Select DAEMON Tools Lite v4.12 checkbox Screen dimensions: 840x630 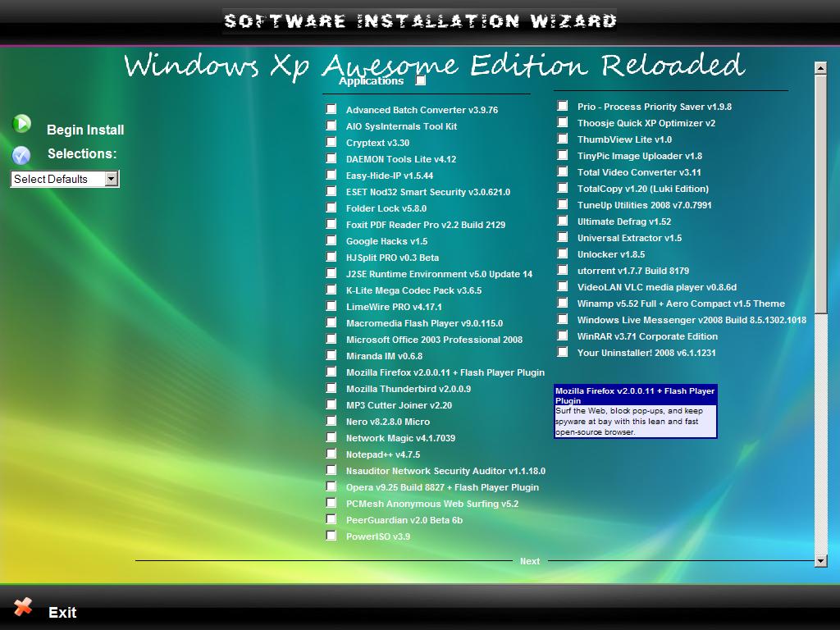(331, 158)
